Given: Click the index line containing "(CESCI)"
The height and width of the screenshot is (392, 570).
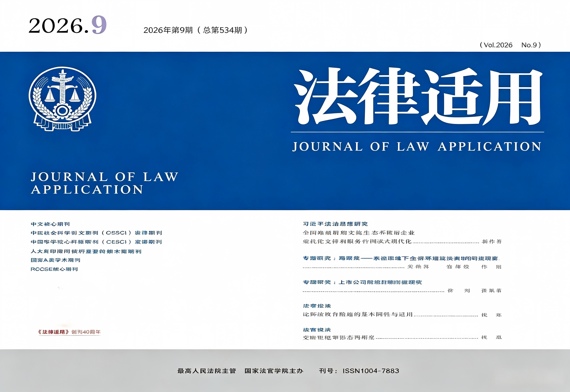Looking at the screenshot, I should (96, 242).
